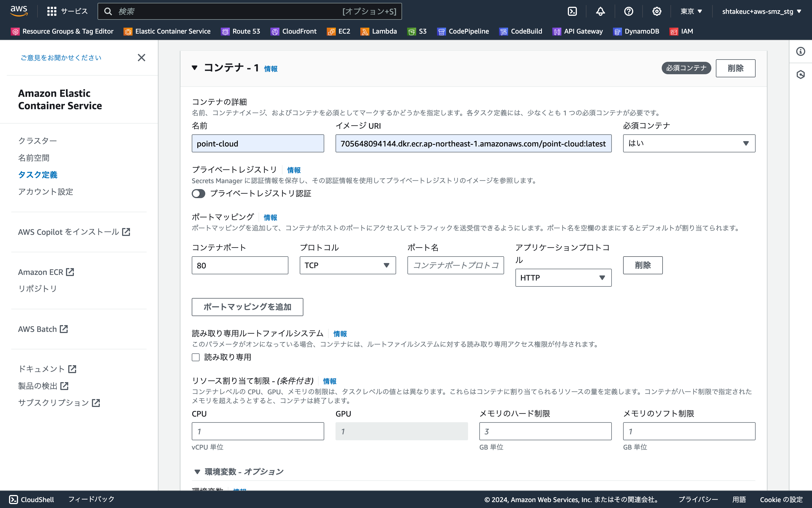Open AWS Copilot をインストール link
Screen dimensions: 812x508
pos(74,232)
